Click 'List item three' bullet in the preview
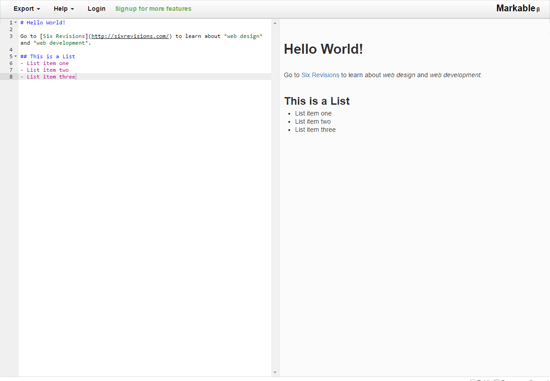 [315, 129]
